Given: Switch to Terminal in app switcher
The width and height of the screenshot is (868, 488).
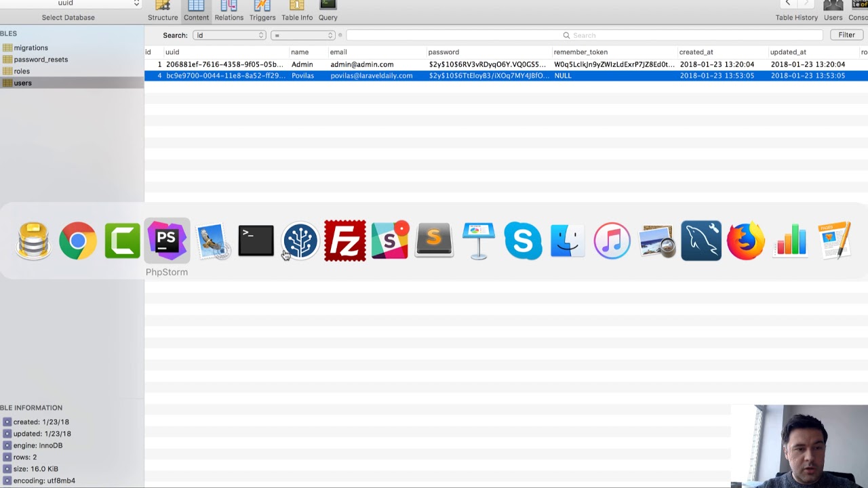Looking at the screenshot, I should [256, 241].
